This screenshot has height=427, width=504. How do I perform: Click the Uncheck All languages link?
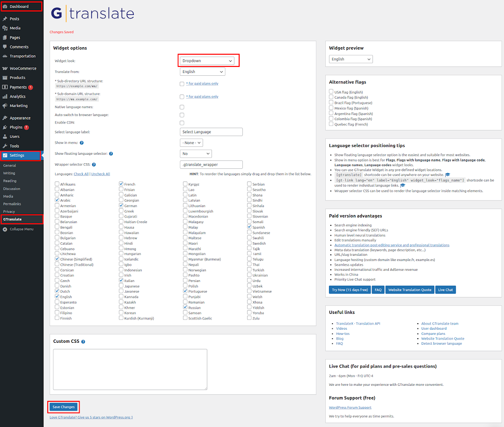101,174
